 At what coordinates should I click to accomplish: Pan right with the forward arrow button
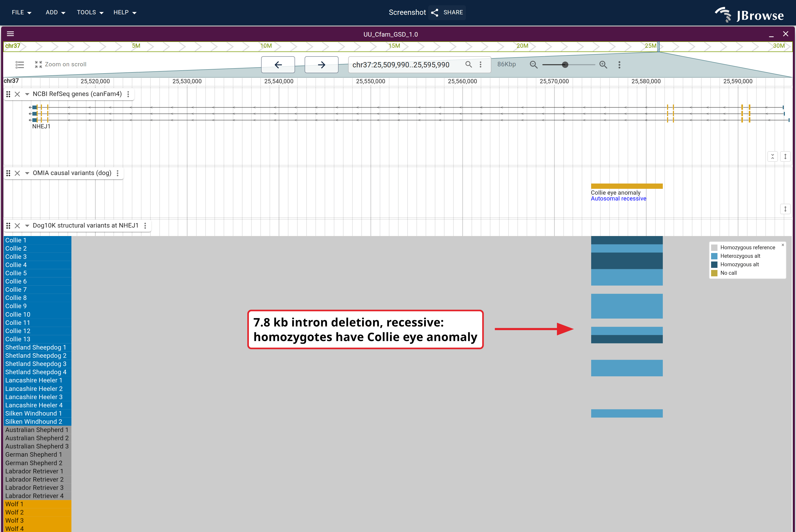322,64
